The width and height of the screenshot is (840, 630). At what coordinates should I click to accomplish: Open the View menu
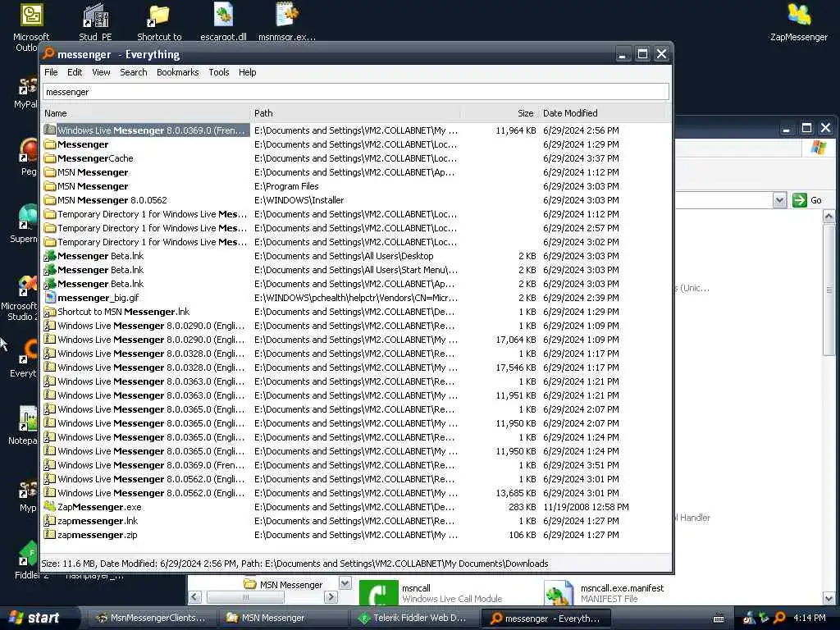click(101, 72)
